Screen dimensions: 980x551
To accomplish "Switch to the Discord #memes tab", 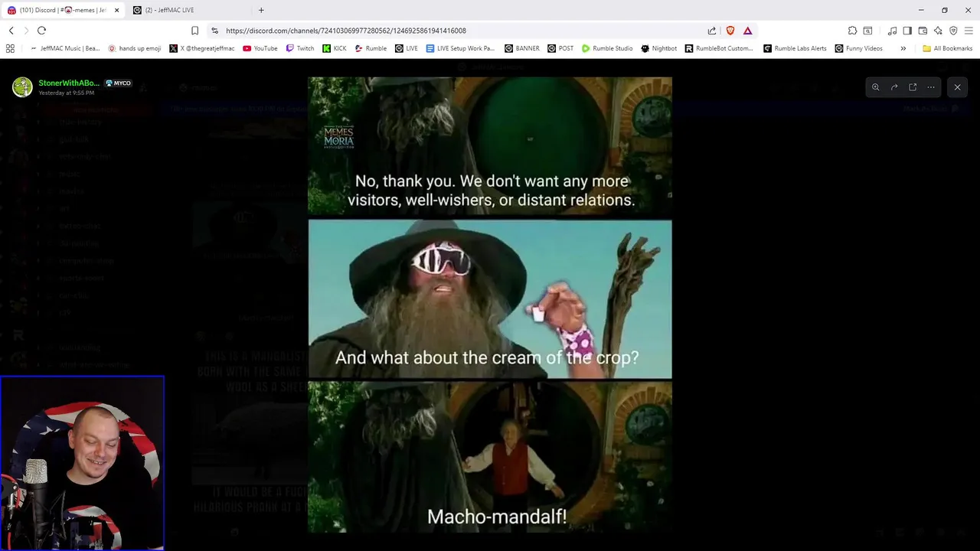I will click(x=63, y=10).
